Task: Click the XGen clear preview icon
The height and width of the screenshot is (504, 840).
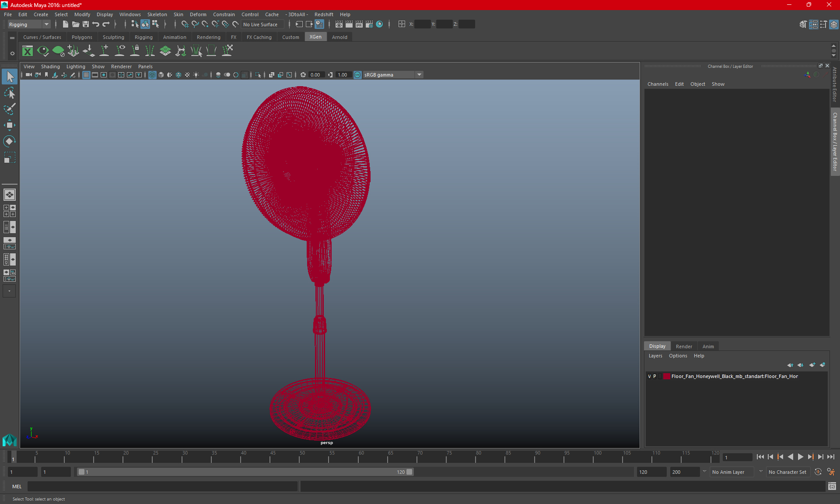Action: [58, 51]
